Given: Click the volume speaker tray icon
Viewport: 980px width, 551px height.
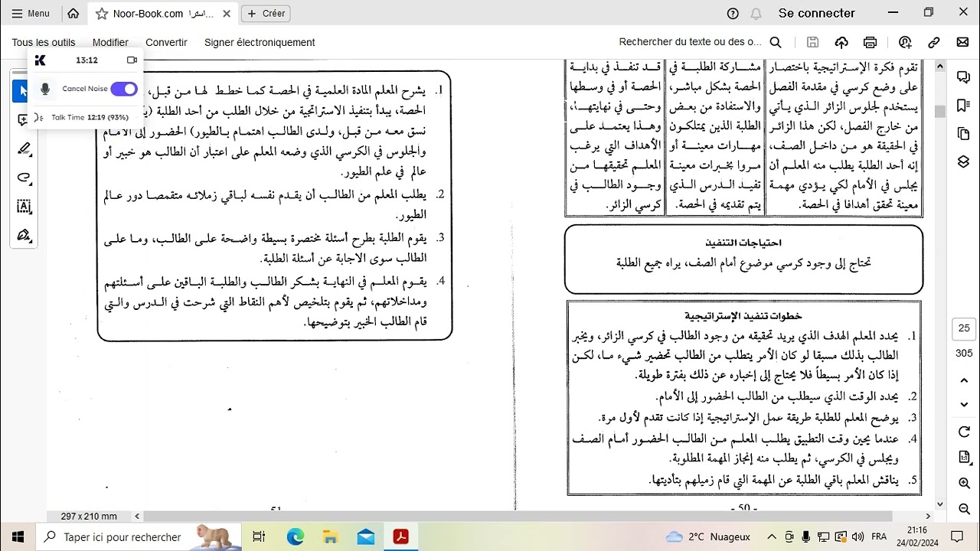Looking at the screenshot, I should (x=857, y=537).
